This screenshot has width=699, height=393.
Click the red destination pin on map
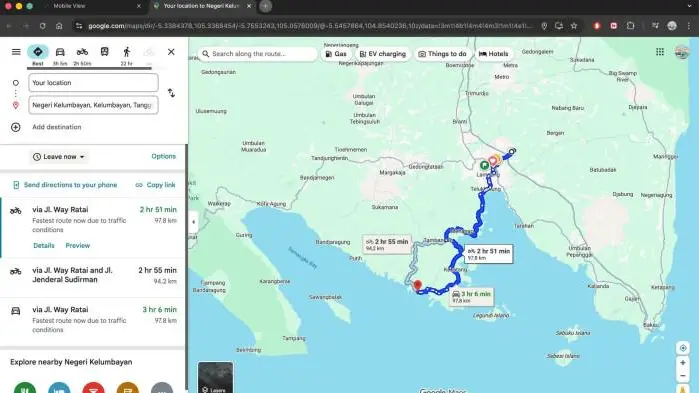click(x=417, y=285)
